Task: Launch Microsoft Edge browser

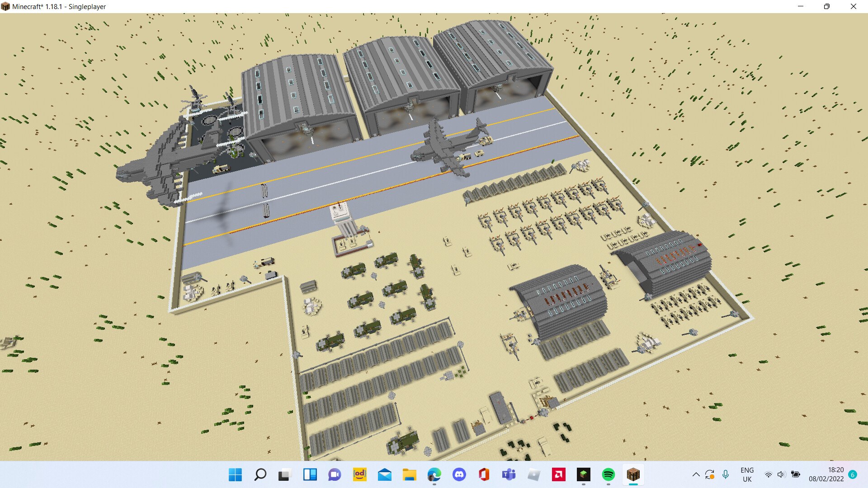Action: 434,475
